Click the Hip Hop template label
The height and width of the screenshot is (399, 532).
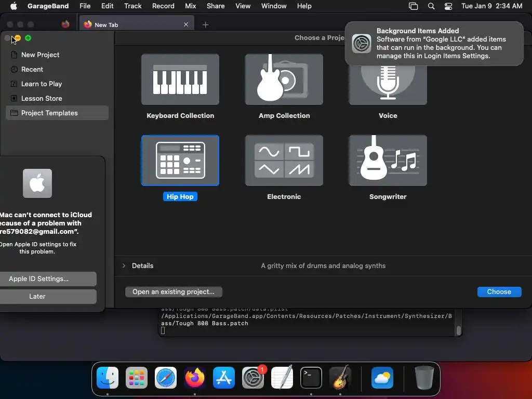[180, 197]
